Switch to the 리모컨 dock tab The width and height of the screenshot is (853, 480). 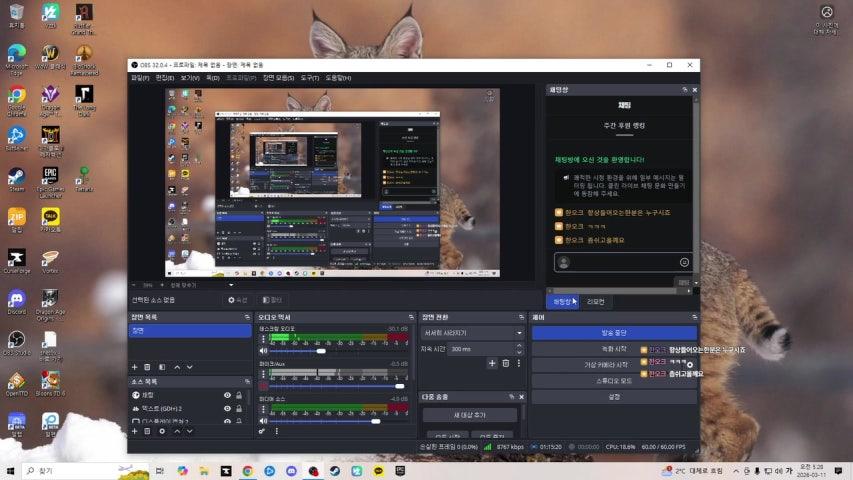point(595,301)
